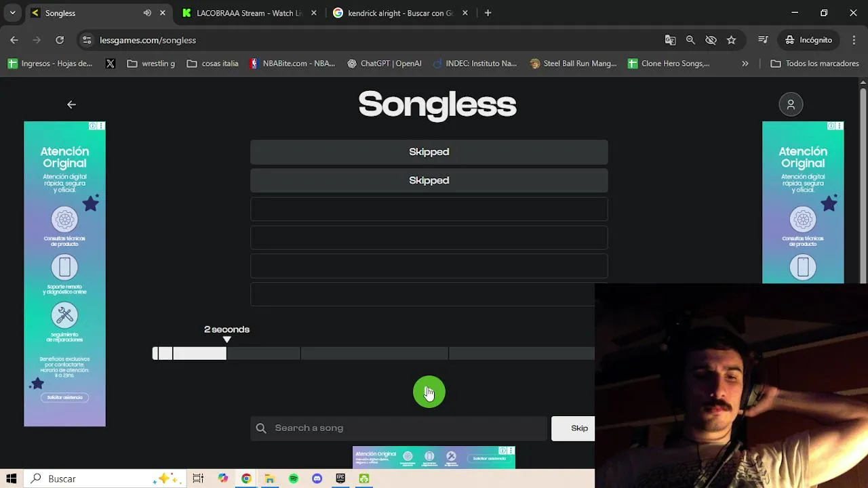The image size is (868, 488).
Task: Open Ingresos - Hojas de bookmark
Action: [x=50, y=64]
